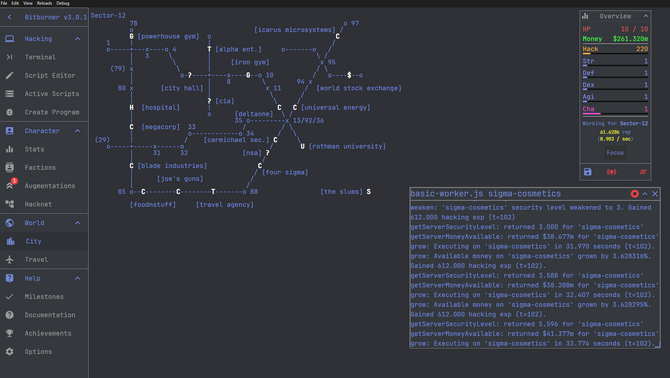The height and width of the screenshot is (378, 670).
Task: Visit the hospital H marker
Action: (131, 108)
